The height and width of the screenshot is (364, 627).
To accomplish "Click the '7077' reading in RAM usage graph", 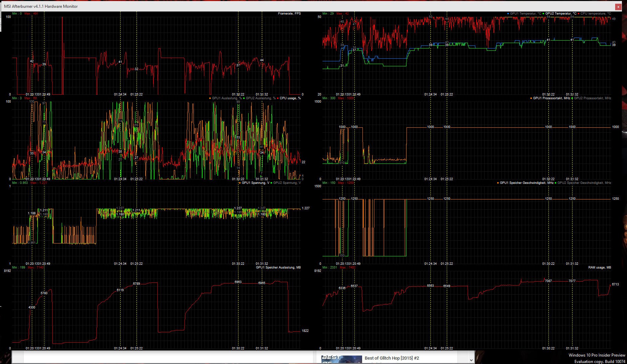I will click(572, 281).
